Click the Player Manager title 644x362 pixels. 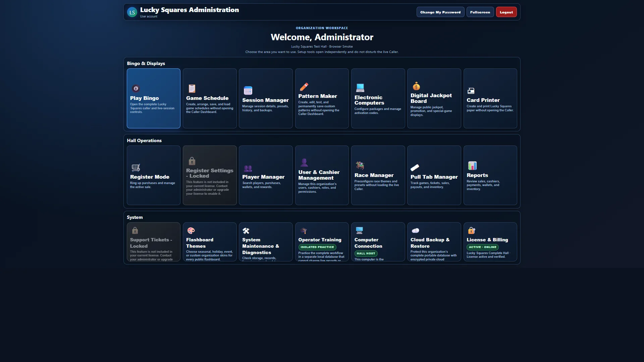point(263,177)
